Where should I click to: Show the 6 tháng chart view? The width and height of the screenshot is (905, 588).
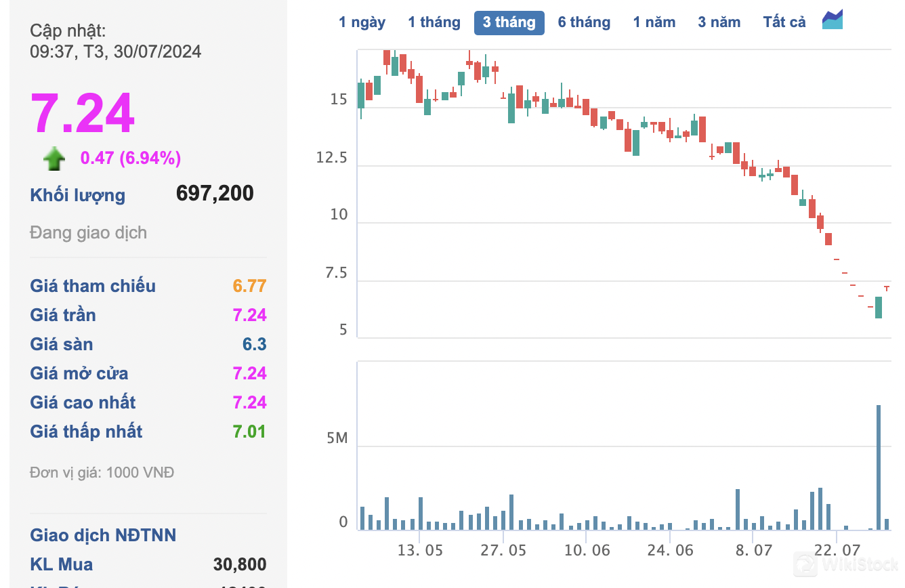pos(584,22)
